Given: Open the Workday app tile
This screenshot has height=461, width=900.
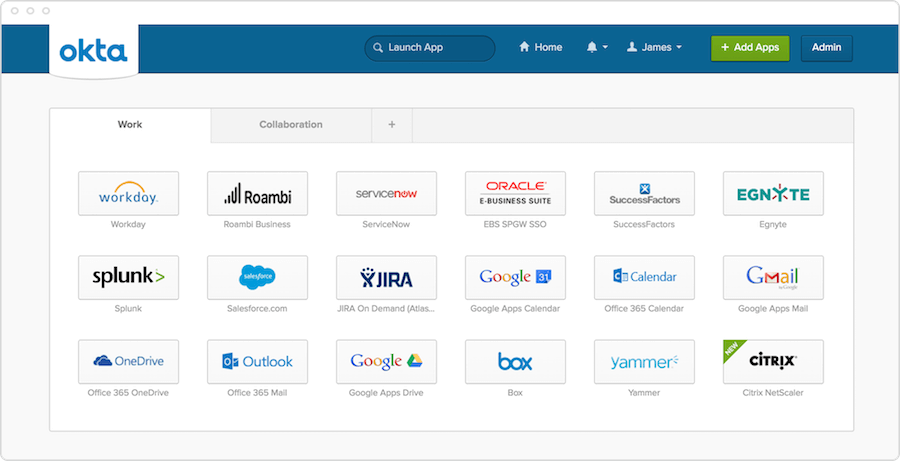Looking at the screenshot, I should point(128,193).
